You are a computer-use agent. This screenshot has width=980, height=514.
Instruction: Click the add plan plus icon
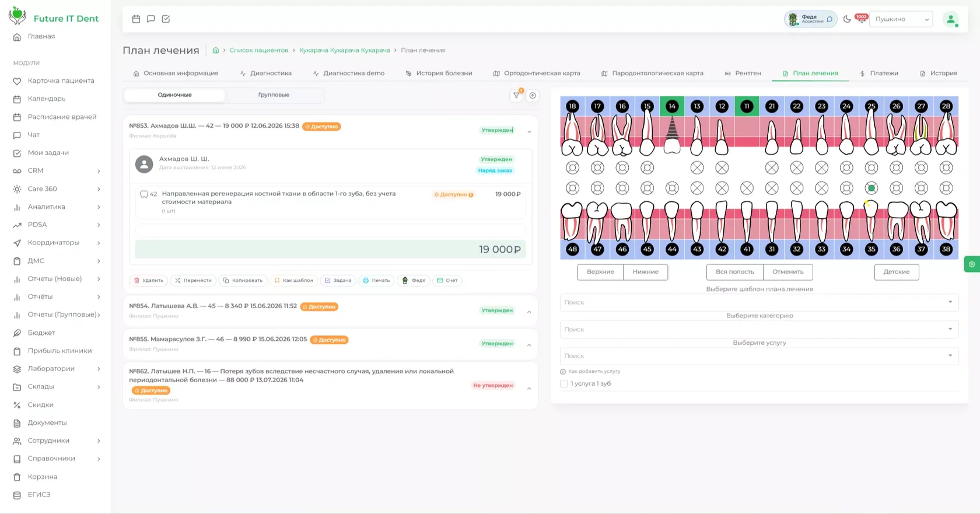click(533, 95)
